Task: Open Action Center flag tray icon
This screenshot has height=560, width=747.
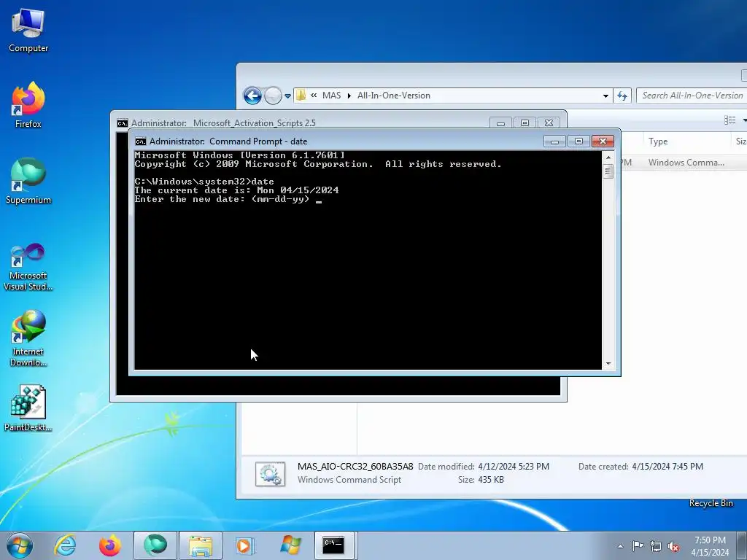Action: 638,545
